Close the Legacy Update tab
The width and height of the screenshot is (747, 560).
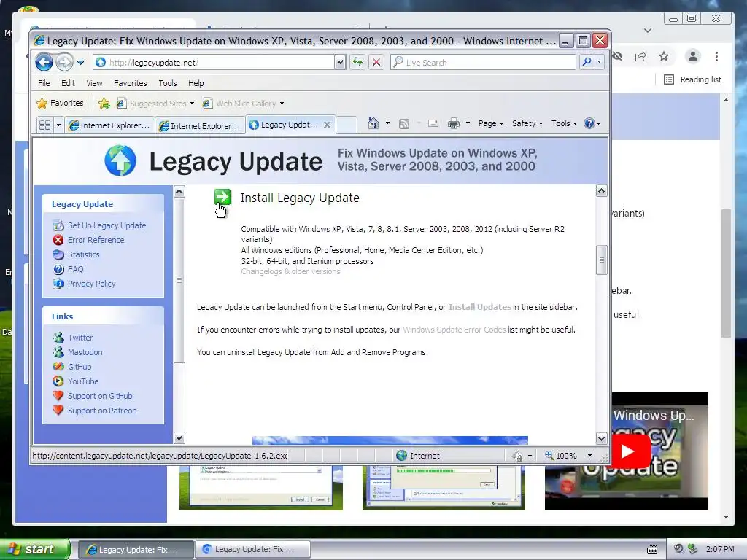click(327, 125)
